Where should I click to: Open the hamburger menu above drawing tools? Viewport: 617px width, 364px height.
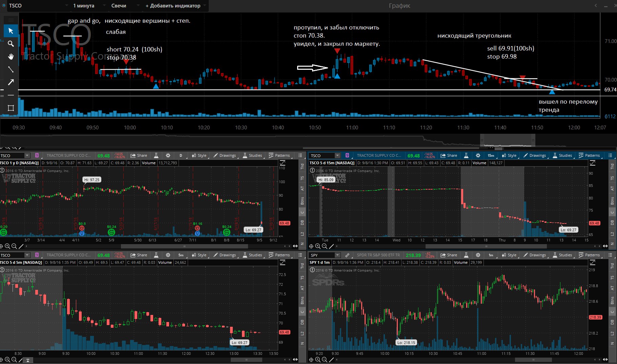click(x=11, y=20)
